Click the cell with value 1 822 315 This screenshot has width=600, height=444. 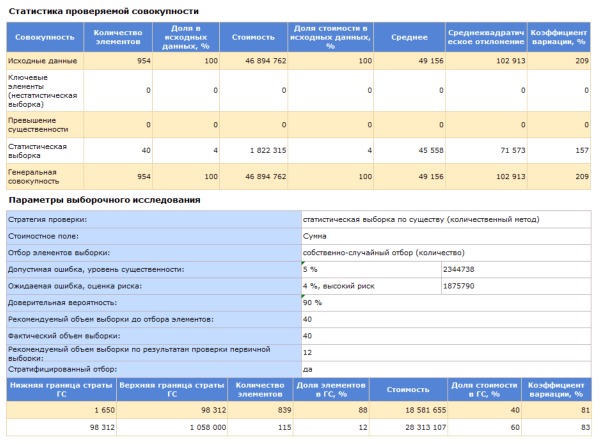(254, 151)
